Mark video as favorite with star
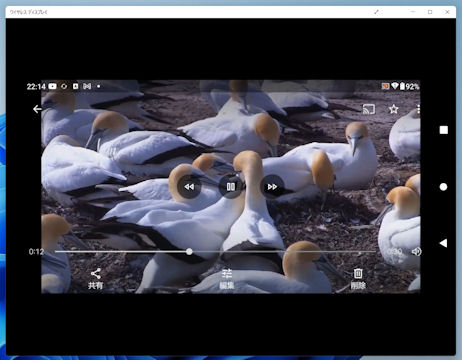Image resolution: width=462 pixels, height=360 pixels. (394, 109)
